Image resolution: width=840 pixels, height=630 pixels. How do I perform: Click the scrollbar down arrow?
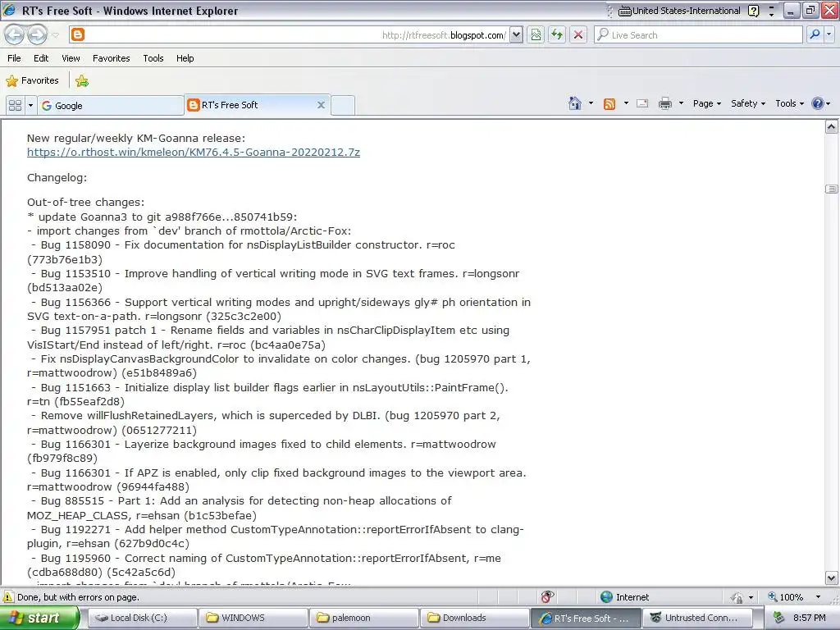pos(831,577)
